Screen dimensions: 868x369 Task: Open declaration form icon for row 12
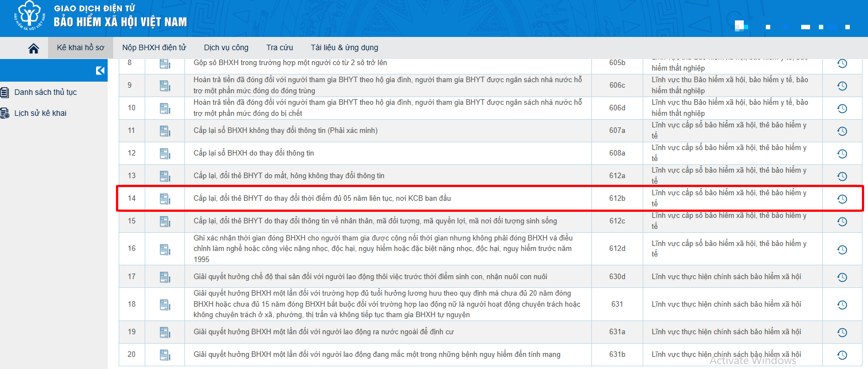pos(165,153)
